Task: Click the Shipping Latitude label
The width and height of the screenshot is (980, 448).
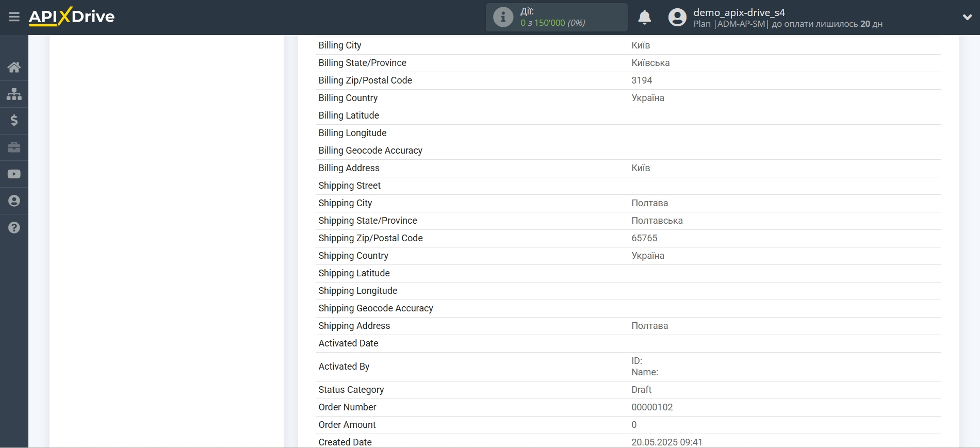Action: [354, 273]
